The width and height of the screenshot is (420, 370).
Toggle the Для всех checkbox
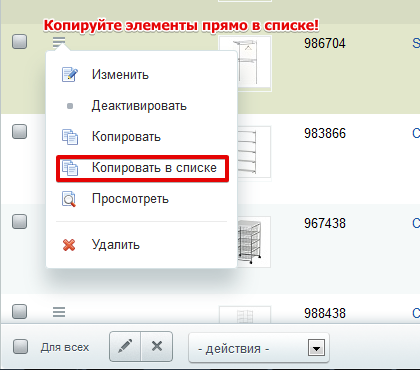[20, 347]
